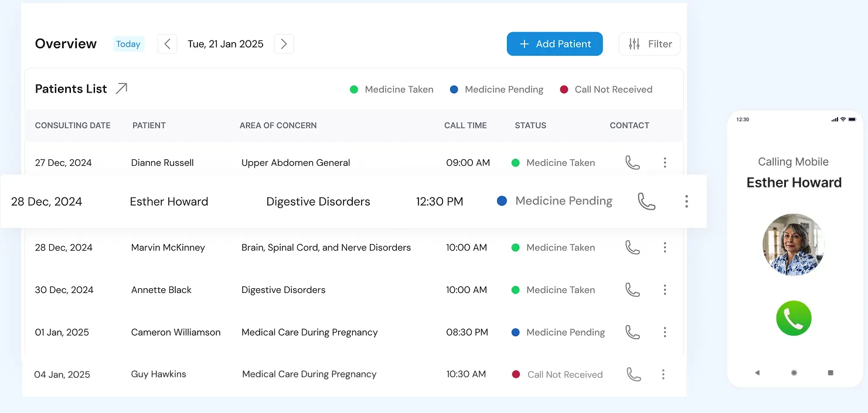The image size is (868, 413).
Task: Open the Patients List external arrow icon
Action: [121, 88]
